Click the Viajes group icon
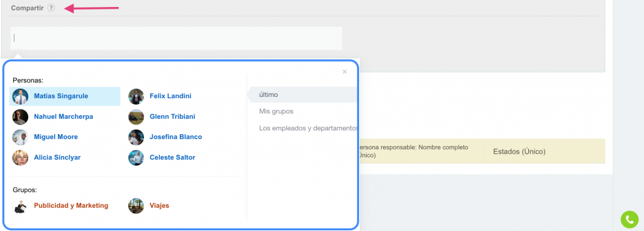The image size is (644, 231). tap(136, 206)
